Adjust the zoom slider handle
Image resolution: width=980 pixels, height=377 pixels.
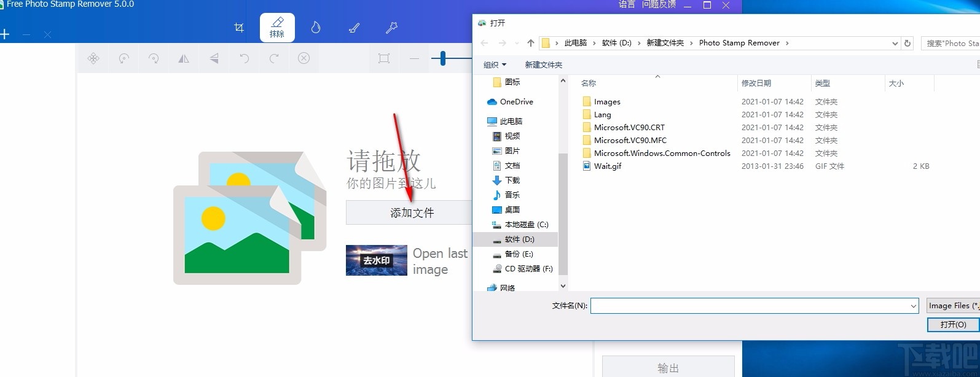point(443,58)
